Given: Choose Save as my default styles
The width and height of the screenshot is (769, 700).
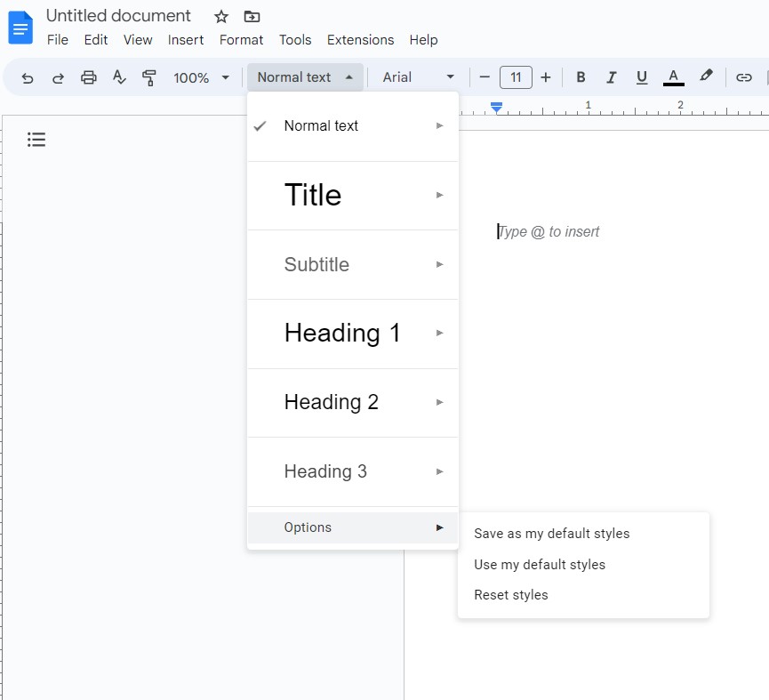Looking at the screenshot, I should [551, 534].
